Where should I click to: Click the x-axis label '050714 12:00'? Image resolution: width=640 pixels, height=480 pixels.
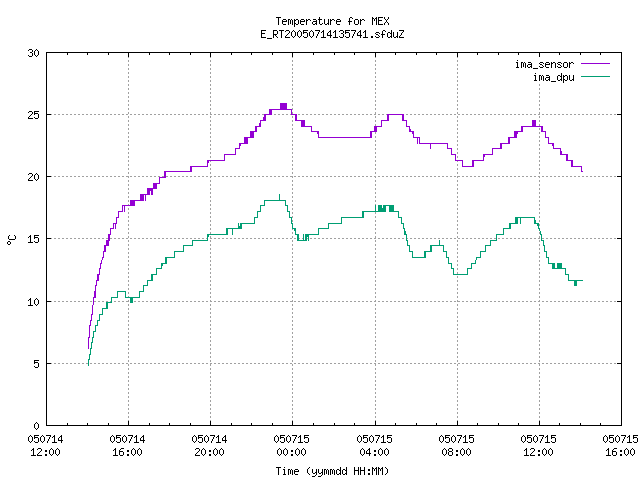[45, 445]
